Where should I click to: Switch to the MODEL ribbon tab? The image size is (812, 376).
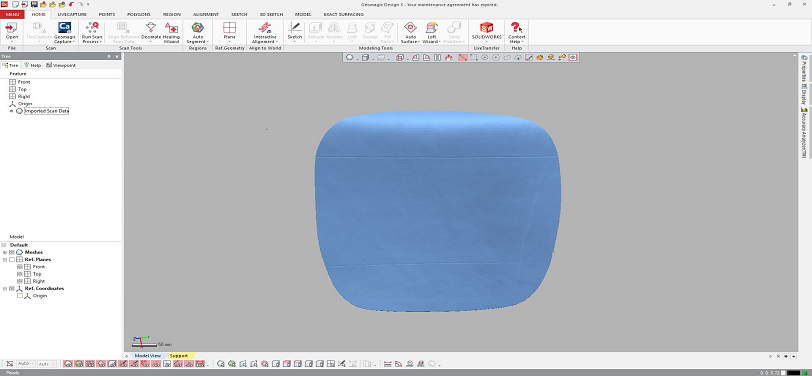302,15
